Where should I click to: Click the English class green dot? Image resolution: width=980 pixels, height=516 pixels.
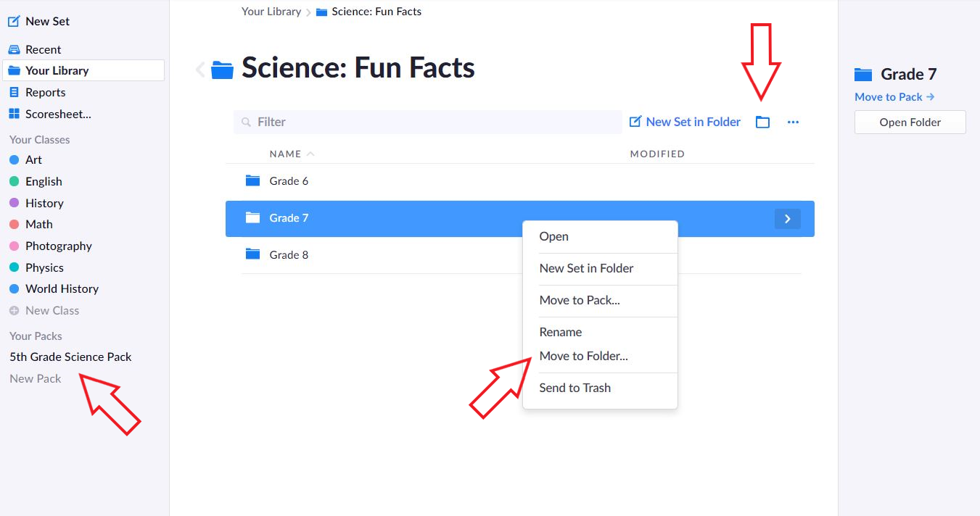click(x=14, y=181)
